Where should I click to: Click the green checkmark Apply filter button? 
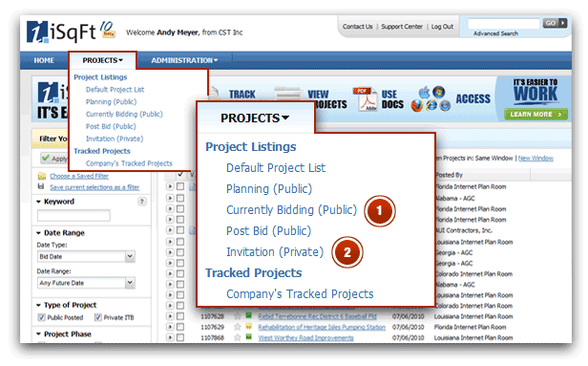coord(54,158)
